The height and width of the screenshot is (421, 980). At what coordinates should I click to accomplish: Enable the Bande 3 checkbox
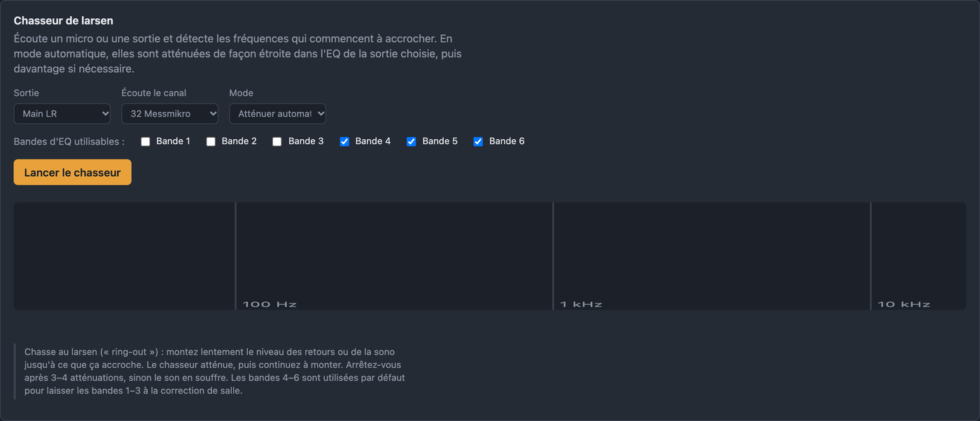coord(277,141)
